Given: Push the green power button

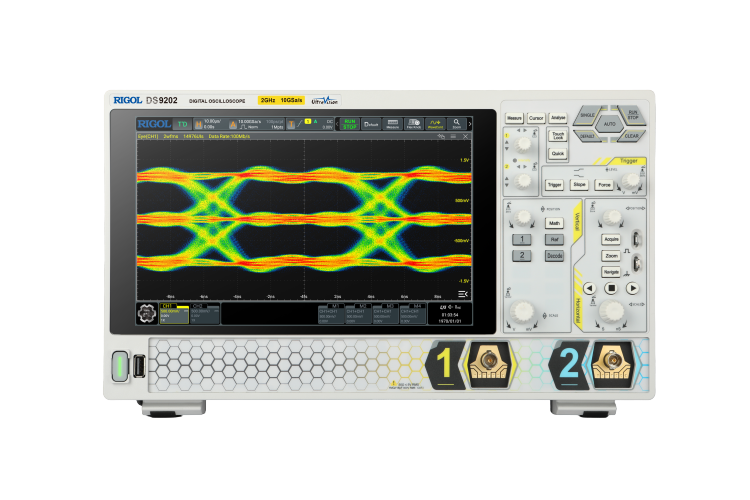Looking at the screenshot, I should (120, 367).
